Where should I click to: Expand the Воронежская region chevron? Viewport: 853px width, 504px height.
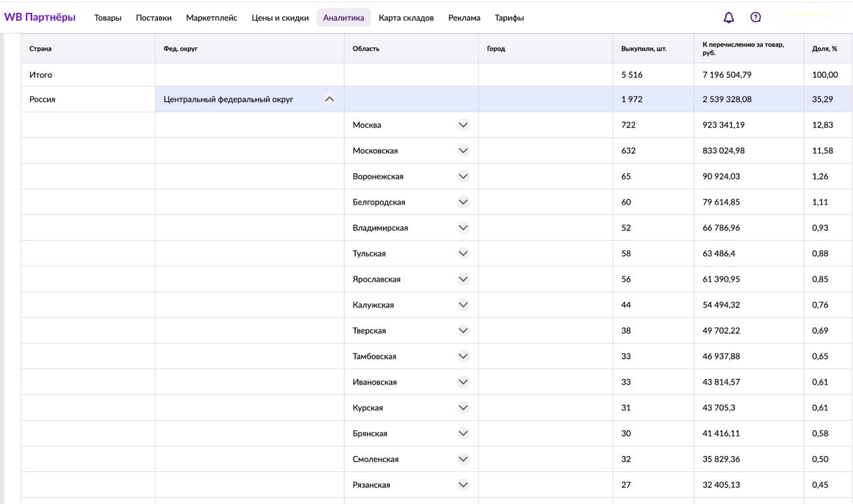[x=463, y=176]
